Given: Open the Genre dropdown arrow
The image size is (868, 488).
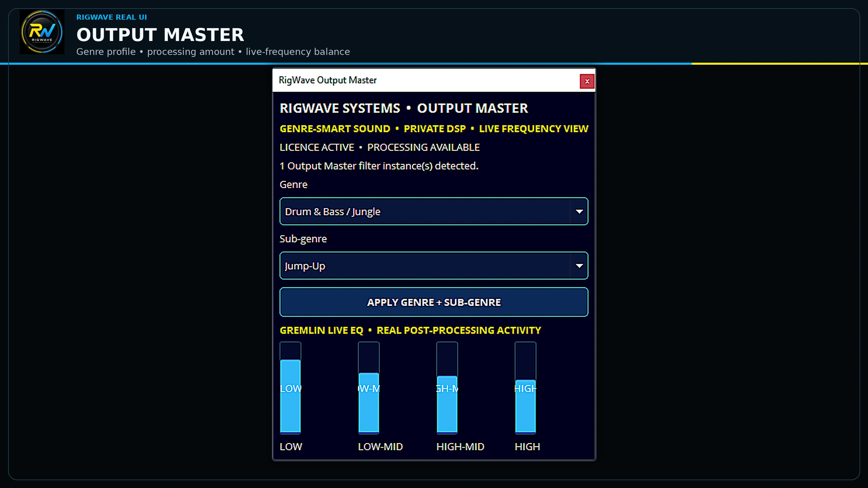Looking at the screenshot, I should coord(579,211).
